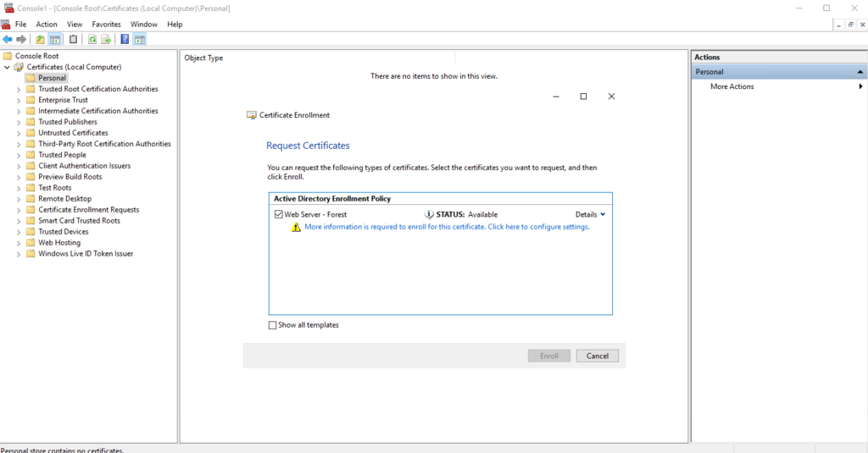The image size is (868, 453).
Task: Expand the Details dropdown for Web Server
Action: click(590, 215)
